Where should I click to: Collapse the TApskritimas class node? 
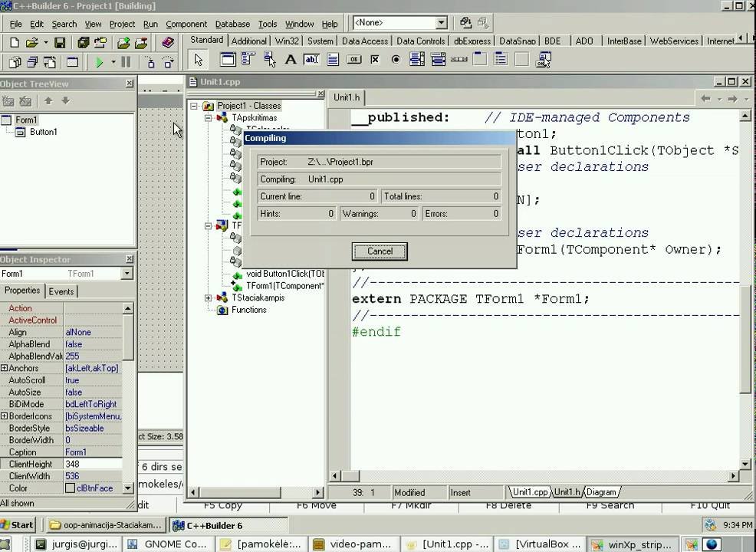point(208,117)
